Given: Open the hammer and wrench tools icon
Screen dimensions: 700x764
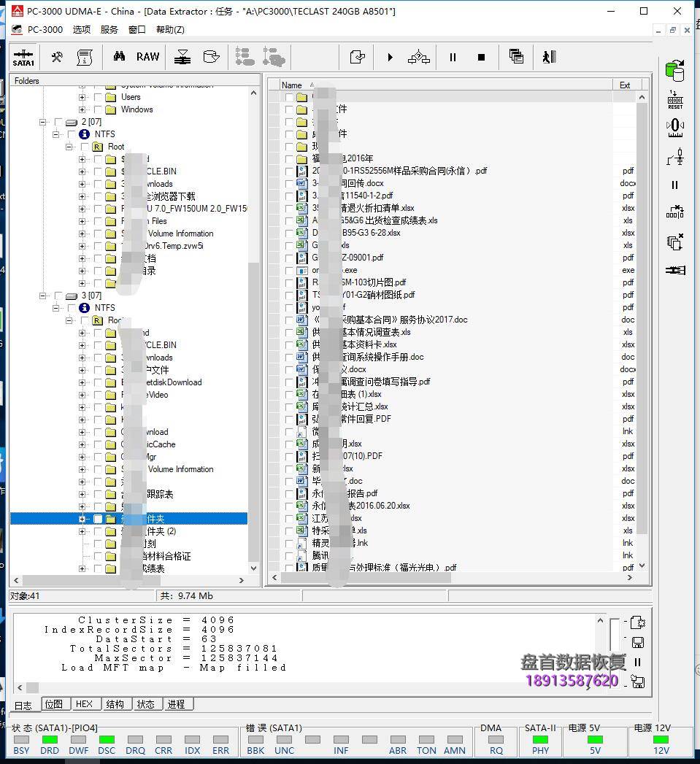Looking at the screenshot, I should point(57,57).
